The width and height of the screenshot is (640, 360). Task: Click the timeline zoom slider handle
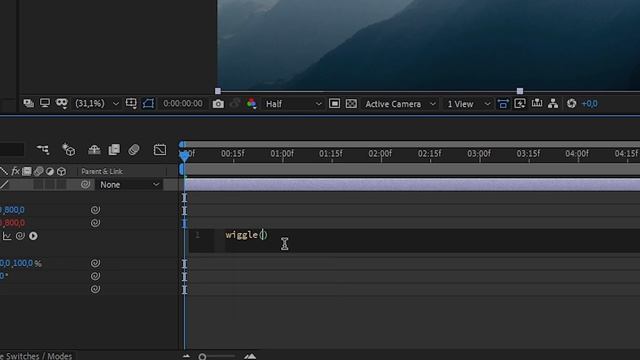click(202, 357)
